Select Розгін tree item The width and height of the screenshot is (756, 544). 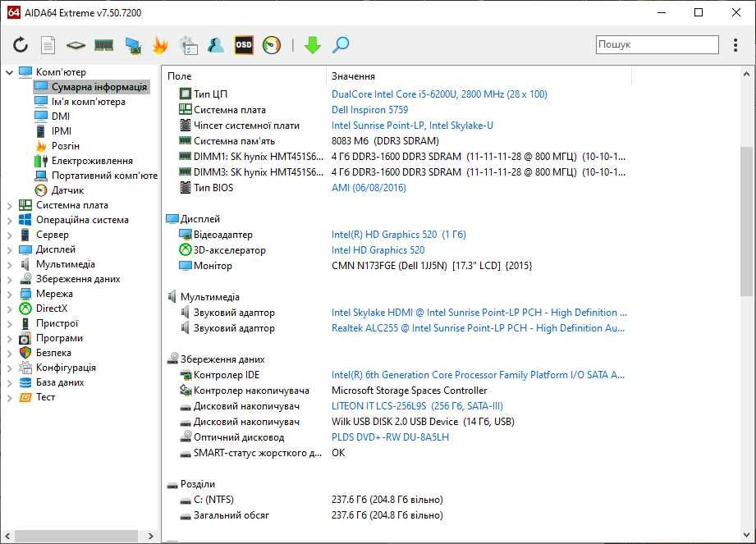65,146
